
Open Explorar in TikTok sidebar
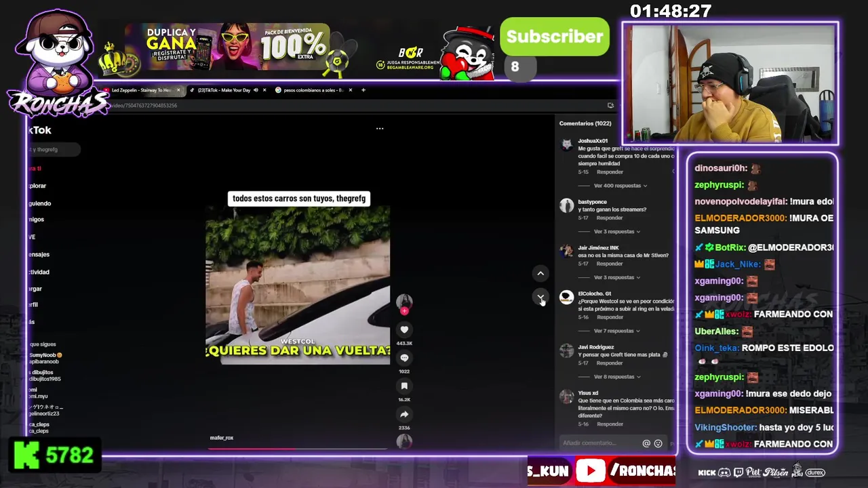coord(38,186)
